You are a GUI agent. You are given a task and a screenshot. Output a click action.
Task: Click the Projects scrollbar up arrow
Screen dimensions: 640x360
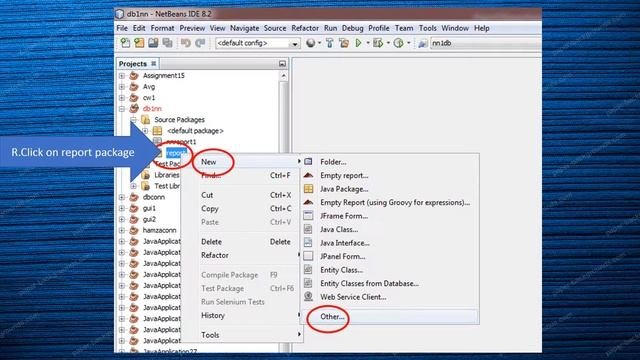[x=284, y=76]
